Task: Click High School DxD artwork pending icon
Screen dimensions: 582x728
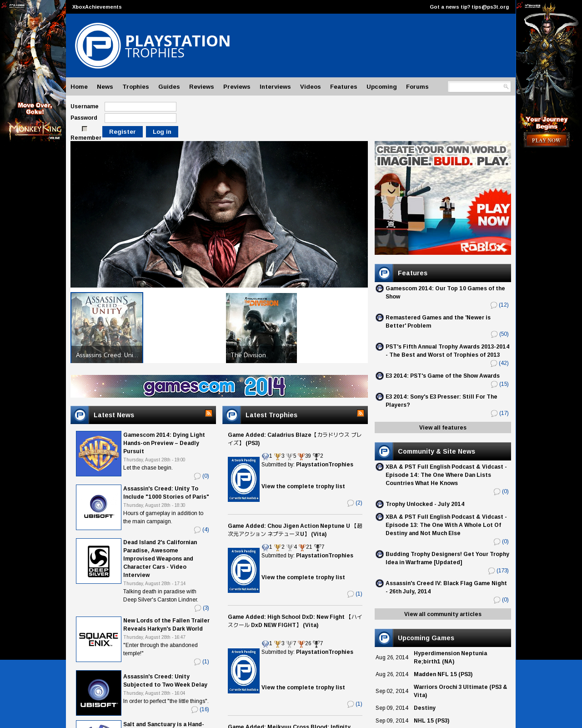Action: tap(244, 671)
